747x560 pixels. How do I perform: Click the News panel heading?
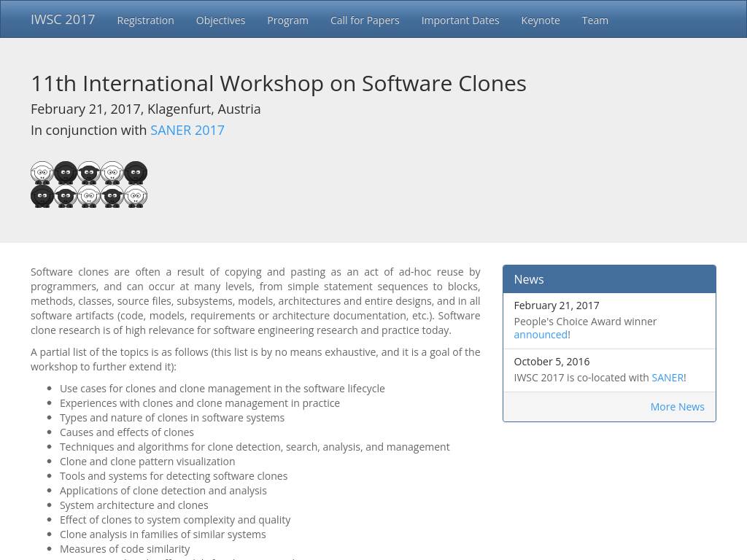coord(609,279)
